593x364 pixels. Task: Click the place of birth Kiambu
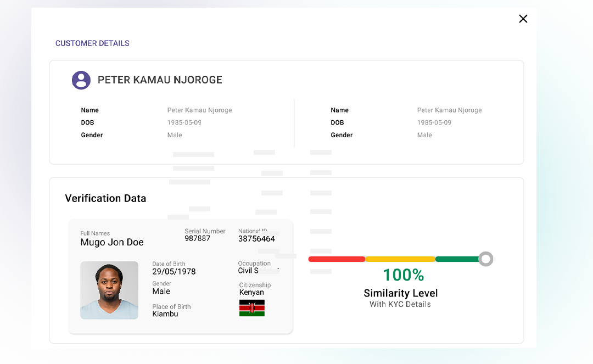pos(165,313)
